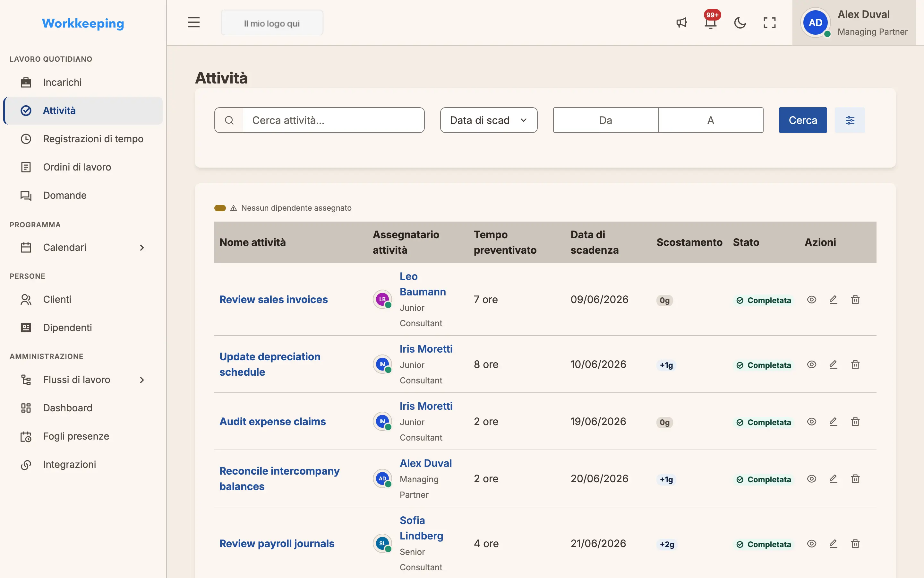The height and width of the screenshot is (578, 924).
Task: Click the Workkeeping logo
Action: point(83,23)
